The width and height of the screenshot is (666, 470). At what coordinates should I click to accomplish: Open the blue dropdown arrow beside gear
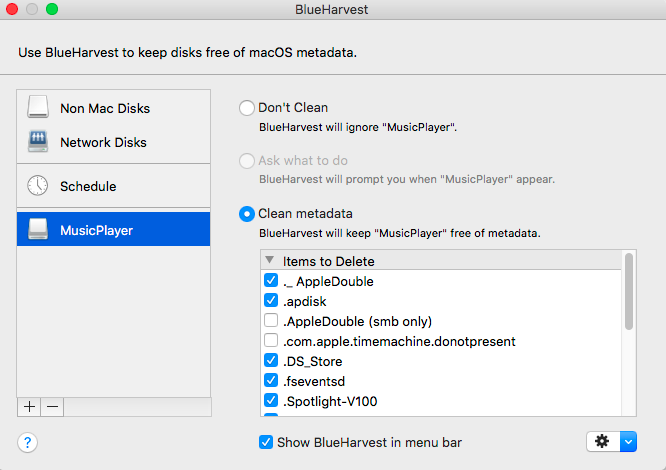coord(628,442)
